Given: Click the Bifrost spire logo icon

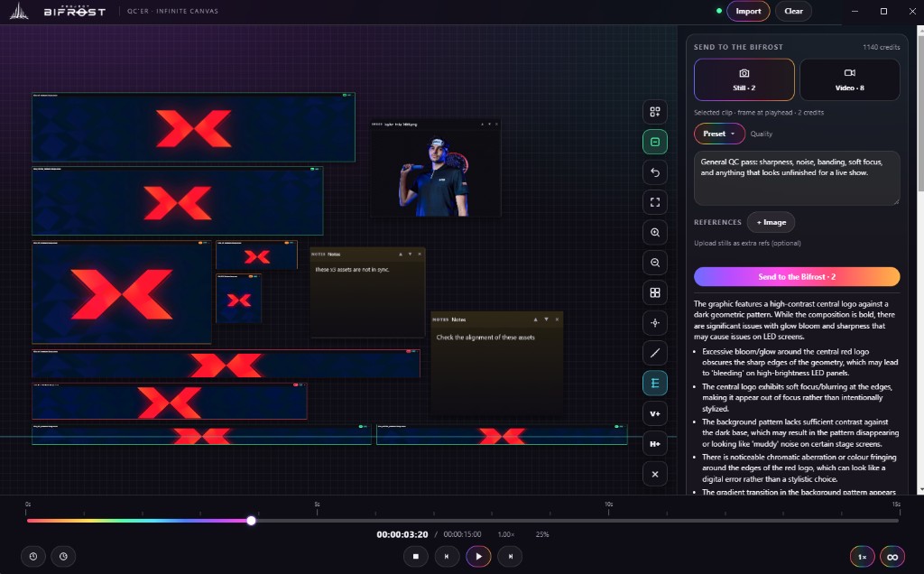Looking at the screenshot, I should (x=19, y=11).
